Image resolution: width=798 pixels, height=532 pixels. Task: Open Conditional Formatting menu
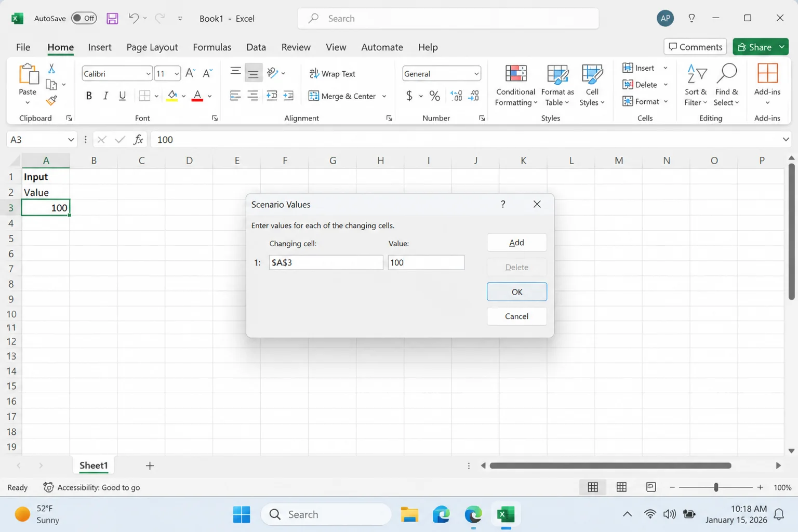coord(516,85)
